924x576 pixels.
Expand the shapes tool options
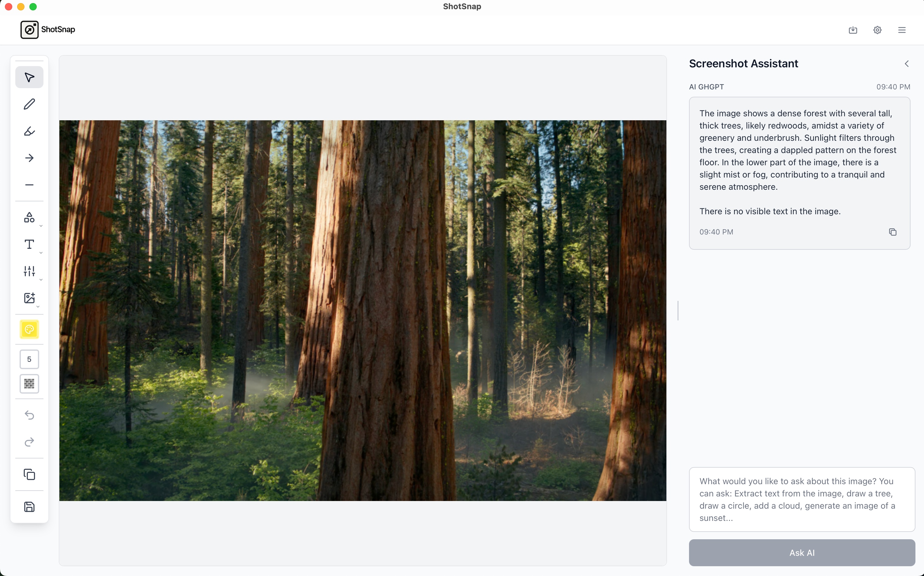41,226
